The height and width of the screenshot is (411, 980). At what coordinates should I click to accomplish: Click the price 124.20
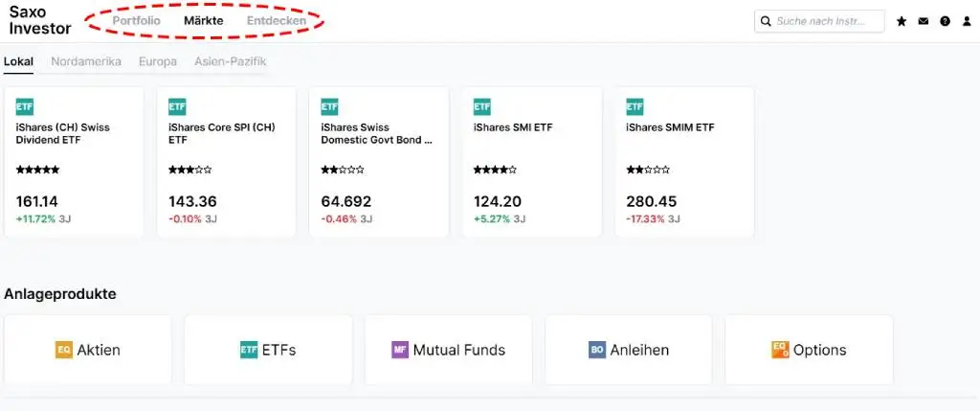(498, 202)
